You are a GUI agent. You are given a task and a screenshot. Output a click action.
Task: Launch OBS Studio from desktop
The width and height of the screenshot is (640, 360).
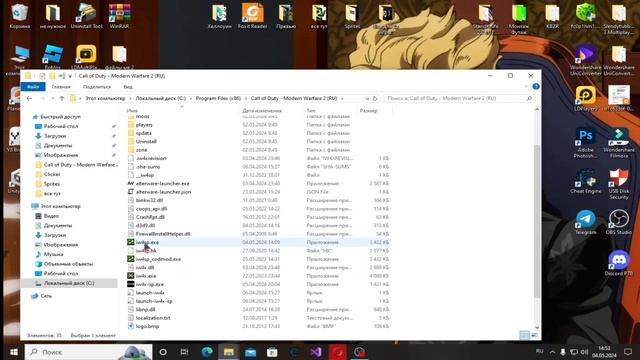click(619, 222)
